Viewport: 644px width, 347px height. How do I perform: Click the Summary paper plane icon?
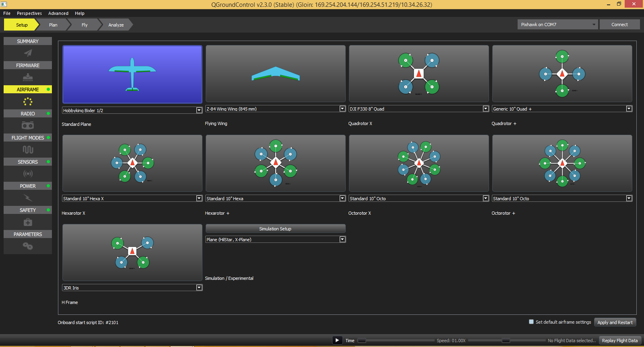coord(28,53)
